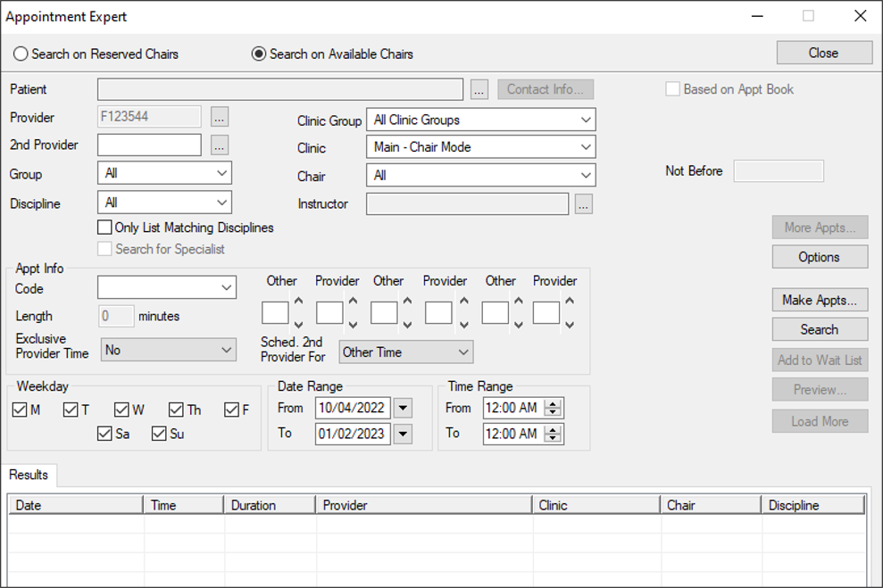
Task: Close the window with the title bar X
Action: 860,16
